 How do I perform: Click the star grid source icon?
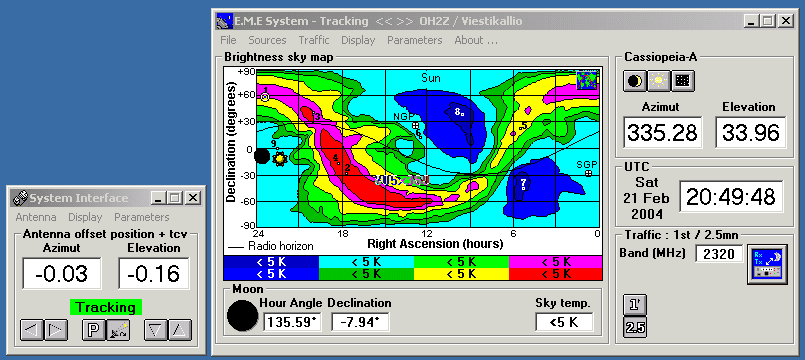click(682, 81)
